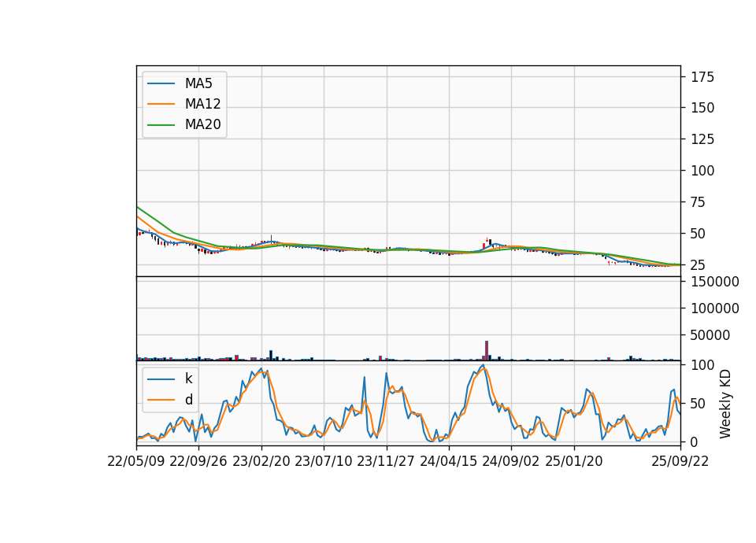The width and height of the screenshot is (756, 543).
Task: Click the 25 price axis label
Action: [699, 265]
